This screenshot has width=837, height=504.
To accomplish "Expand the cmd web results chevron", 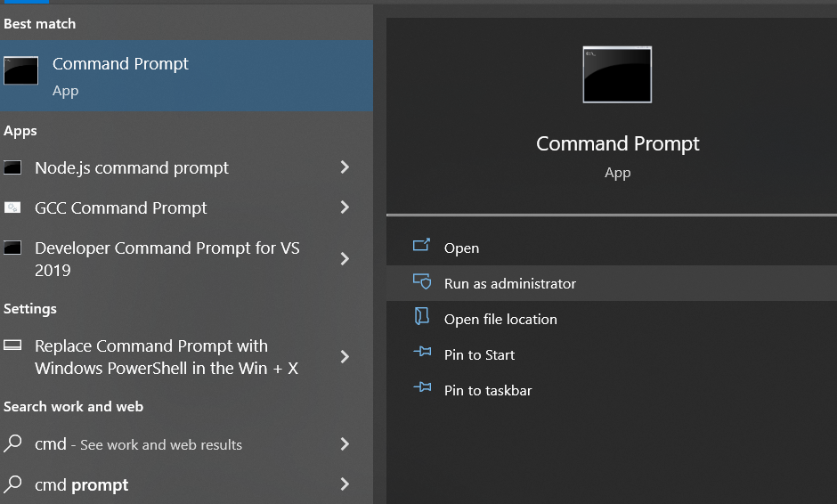I will [345, 444].
